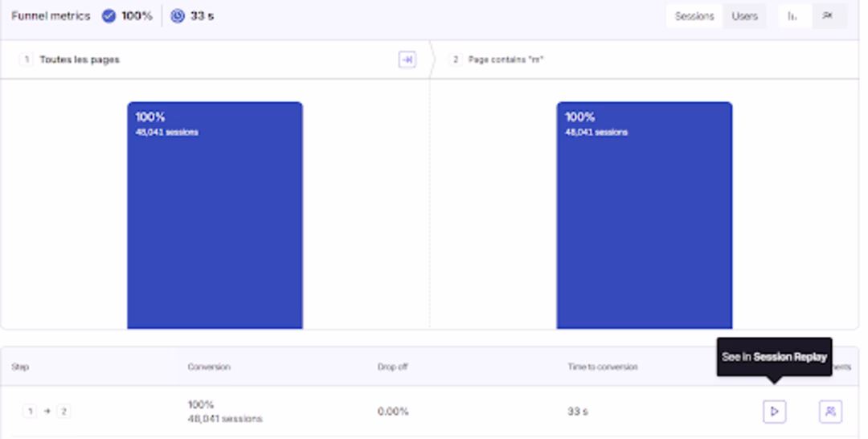868x439 pixels.
Task: Click the 1 to 2 step cell in table
Action: [x=47, y=412]
